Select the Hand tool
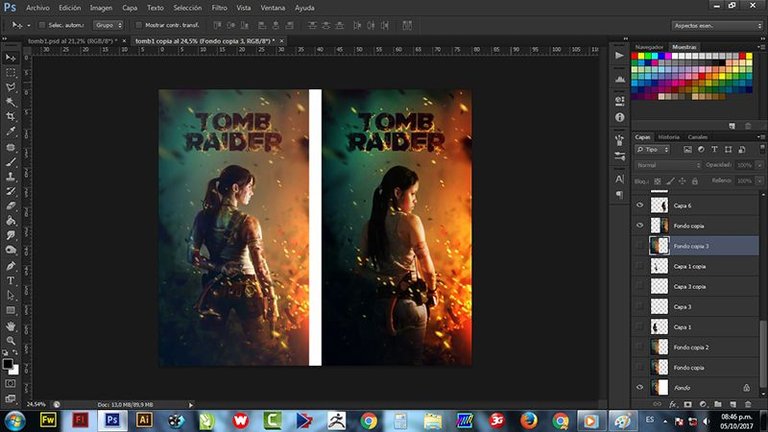 [10, 326]
